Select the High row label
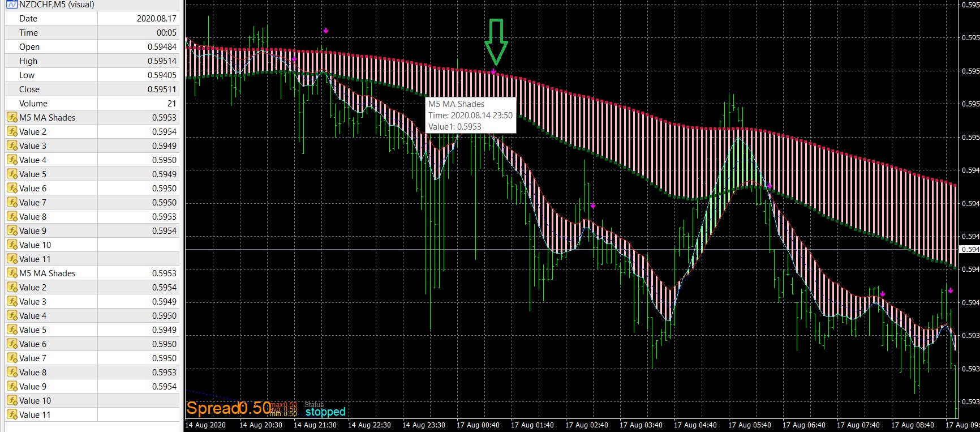 tap(28, 61)
